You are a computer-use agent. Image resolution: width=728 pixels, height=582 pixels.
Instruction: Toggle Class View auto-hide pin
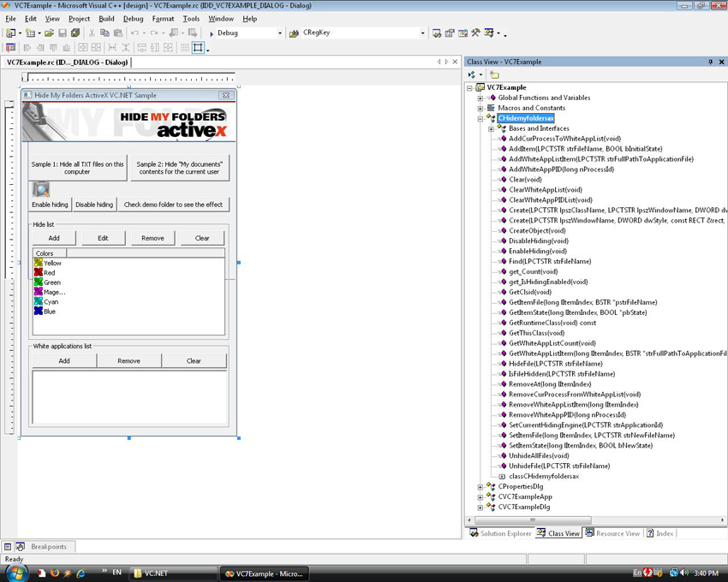point(710,62)
